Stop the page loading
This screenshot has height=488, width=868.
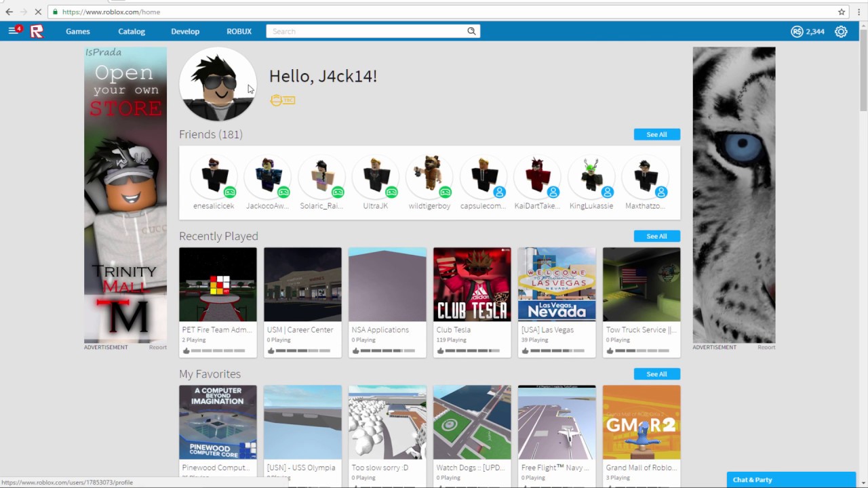click(39, 12)
